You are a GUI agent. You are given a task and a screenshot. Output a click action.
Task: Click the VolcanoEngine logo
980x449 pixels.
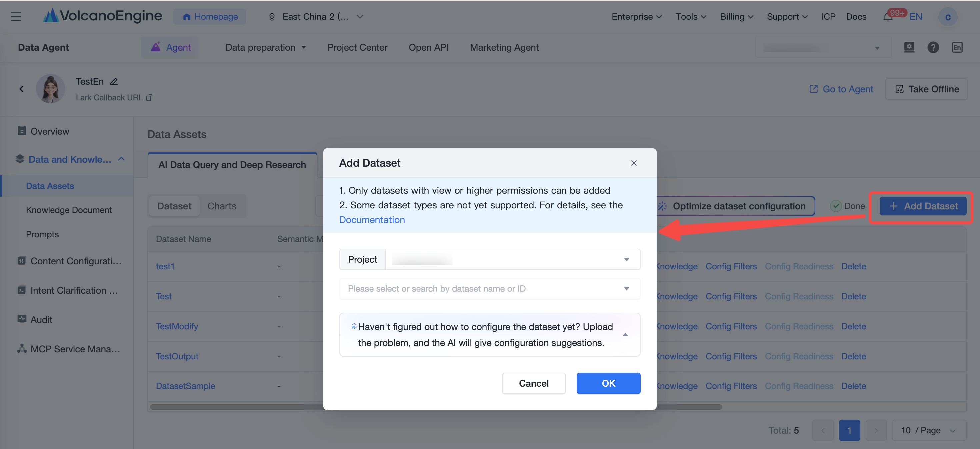pyautogui.click(x=102, y=16)
